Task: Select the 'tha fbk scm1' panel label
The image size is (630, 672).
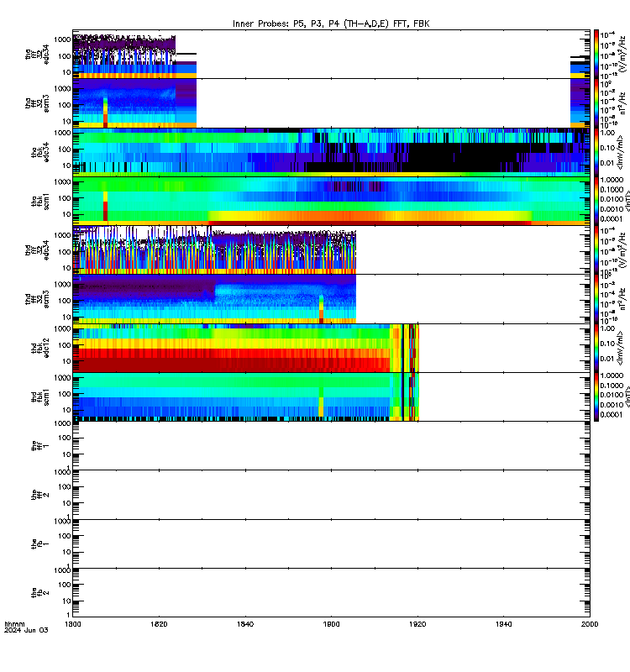Action: [40, 202]
